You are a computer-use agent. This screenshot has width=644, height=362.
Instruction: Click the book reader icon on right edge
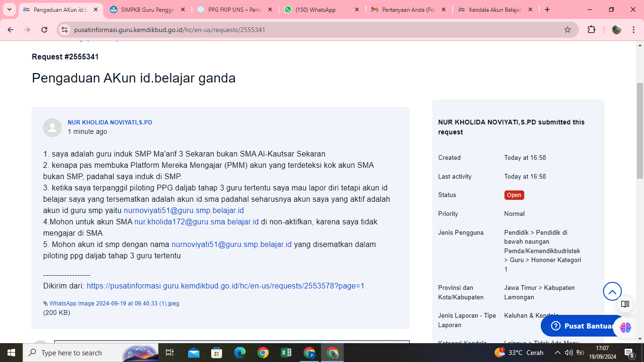click(625, 304)
